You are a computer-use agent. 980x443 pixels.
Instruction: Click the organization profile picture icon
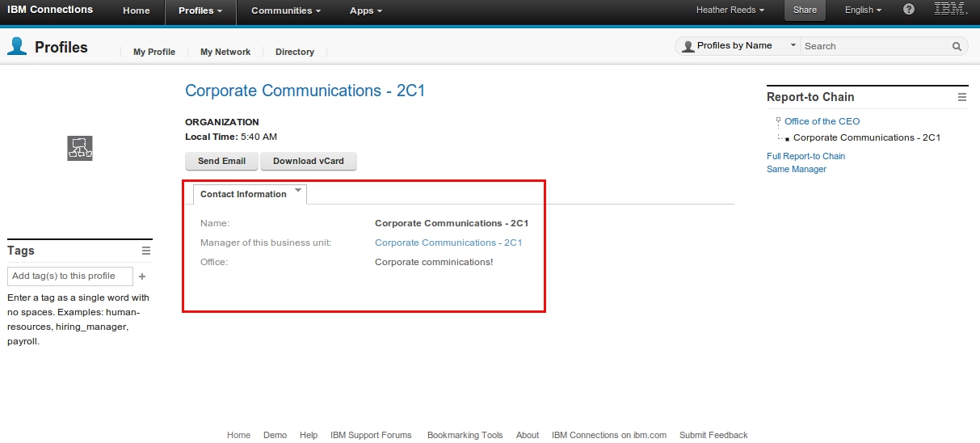click(x=80, y=148)
